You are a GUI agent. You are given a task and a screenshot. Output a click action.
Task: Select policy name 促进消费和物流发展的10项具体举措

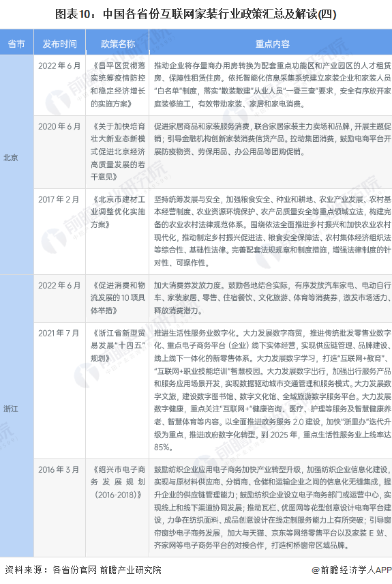click(118, 297)
